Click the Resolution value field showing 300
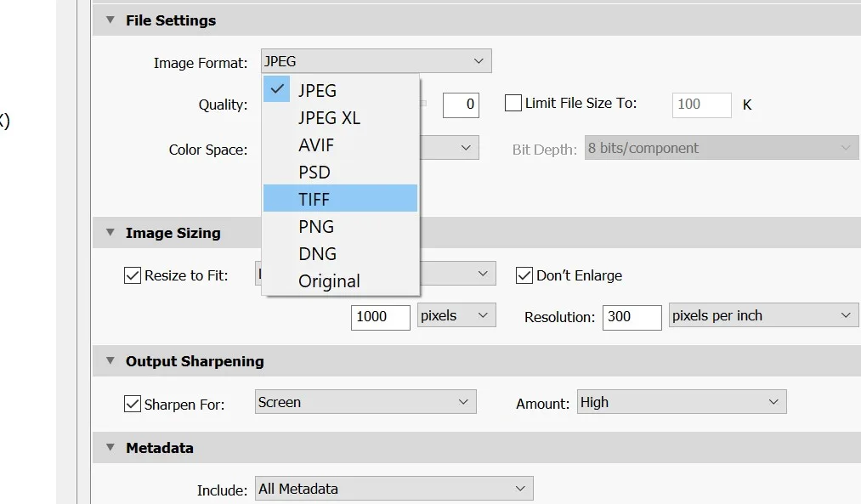This screenshot has height=504, width=861. (631, 317)
